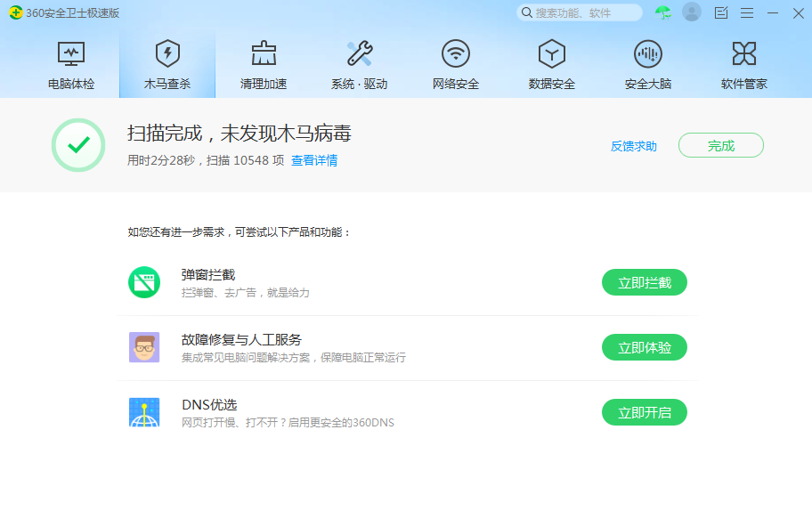The height and width of the screenshot is (511, 812).
Task: Click the 查看详情 details link
Action: (x=314, y=160)
